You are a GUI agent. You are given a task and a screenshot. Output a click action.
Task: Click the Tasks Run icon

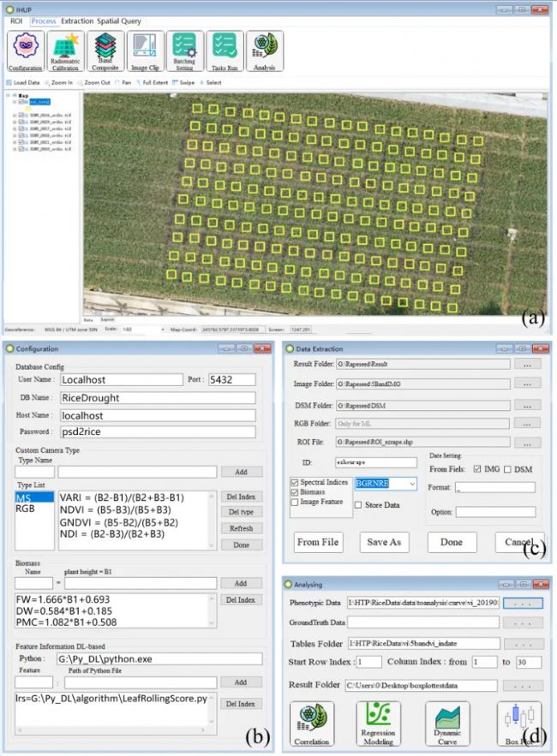point(225,51)
